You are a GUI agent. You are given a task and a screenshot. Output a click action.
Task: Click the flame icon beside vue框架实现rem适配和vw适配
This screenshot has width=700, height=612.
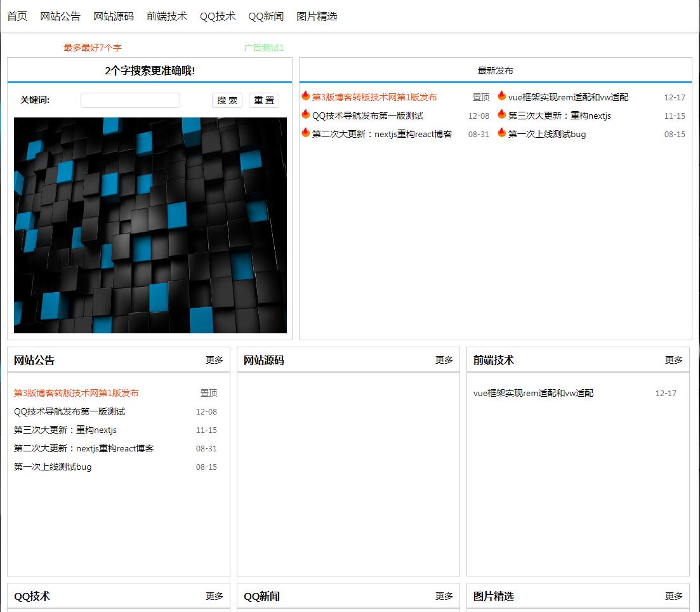502,96
